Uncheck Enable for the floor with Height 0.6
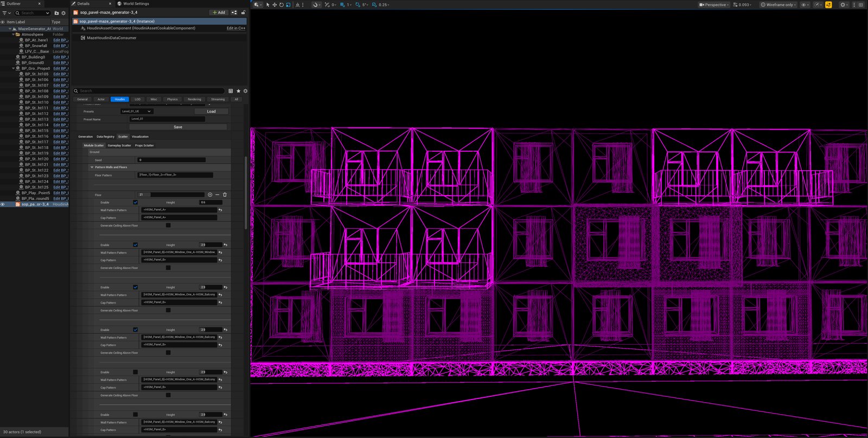The image size is (868, 438). (x=136, y=202)
